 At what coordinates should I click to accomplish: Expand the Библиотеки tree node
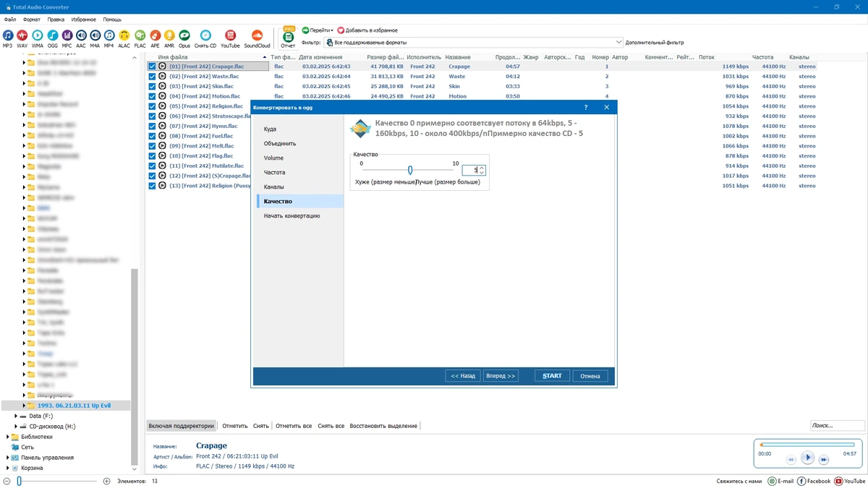pyautogui.click(x=7, y=437)
